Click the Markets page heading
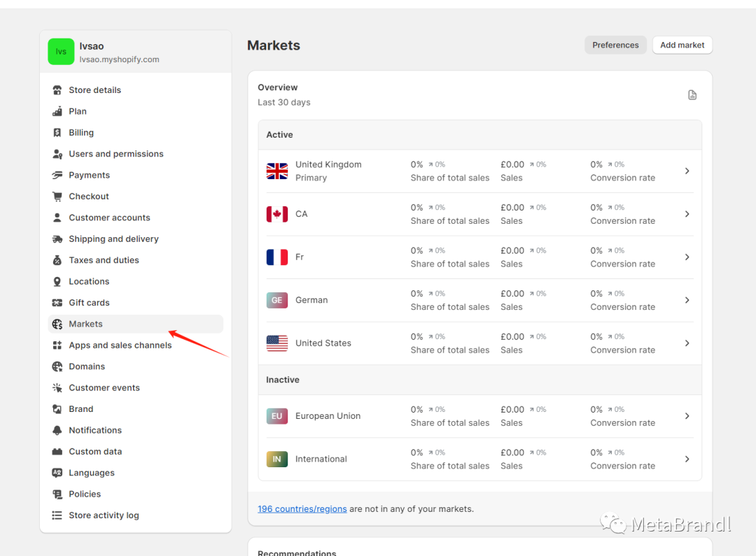 tap(274, 45)
